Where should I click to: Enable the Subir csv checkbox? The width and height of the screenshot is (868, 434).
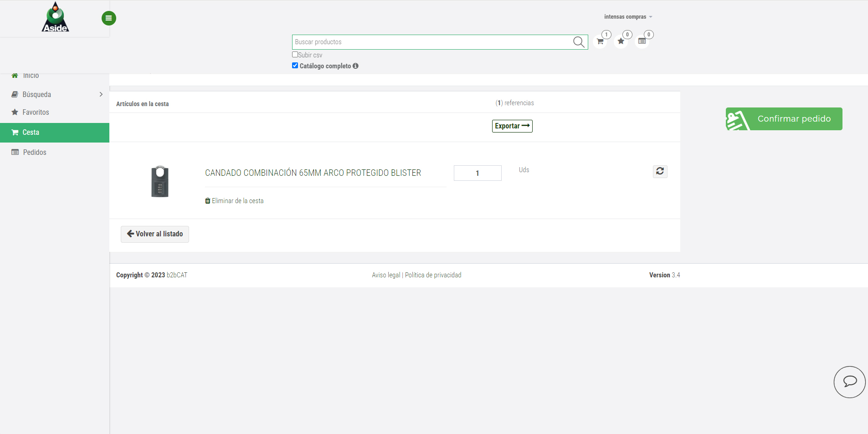[x=295, y=55]
